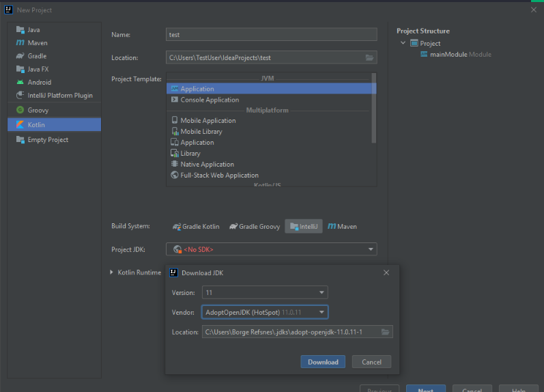Click IntelliJ logo in Download JDK title

(173, 272)
